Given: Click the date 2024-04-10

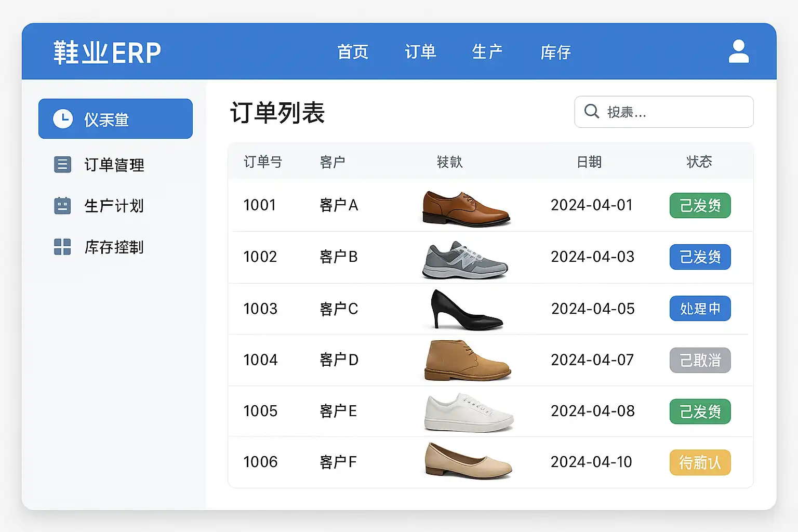Looking at the screenshot, I should coord(591,462).
